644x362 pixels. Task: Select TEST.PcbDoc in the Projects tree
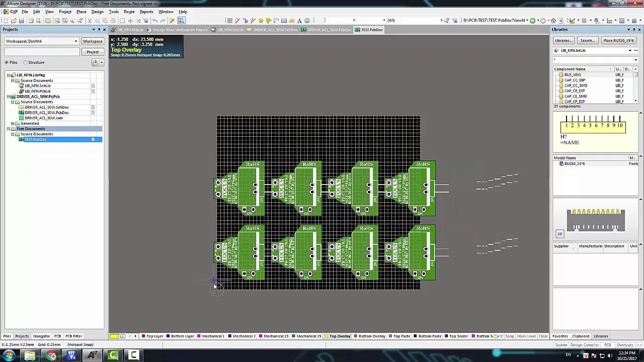pos(35,139)
